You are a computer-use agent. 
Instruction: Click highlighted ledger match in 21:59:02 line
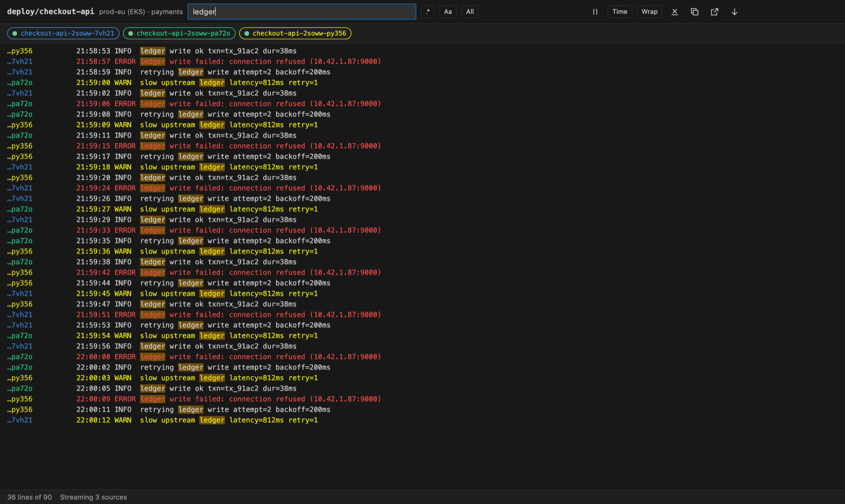pyautogui.click(x=153, y=93)
